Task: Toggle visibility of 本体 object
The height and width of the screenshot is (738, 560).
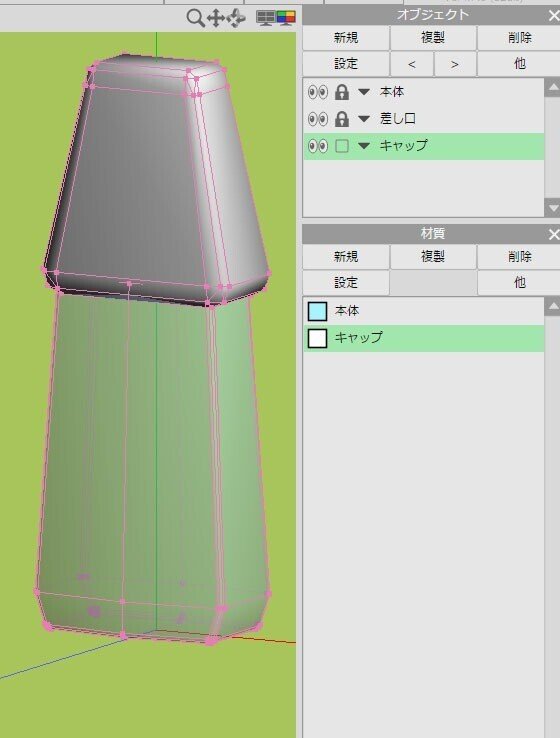Action: click(x=318, y=92)
